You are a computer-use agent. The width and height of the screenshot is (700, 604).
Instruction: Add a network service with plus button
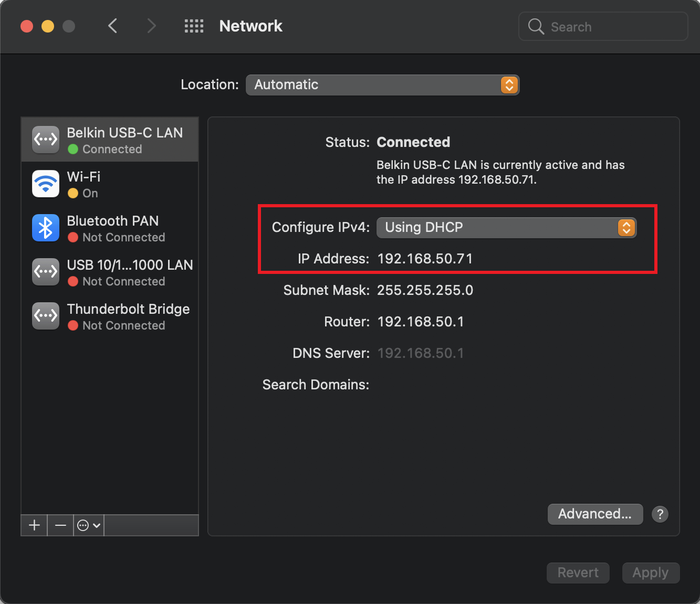(x=34, y=525)
